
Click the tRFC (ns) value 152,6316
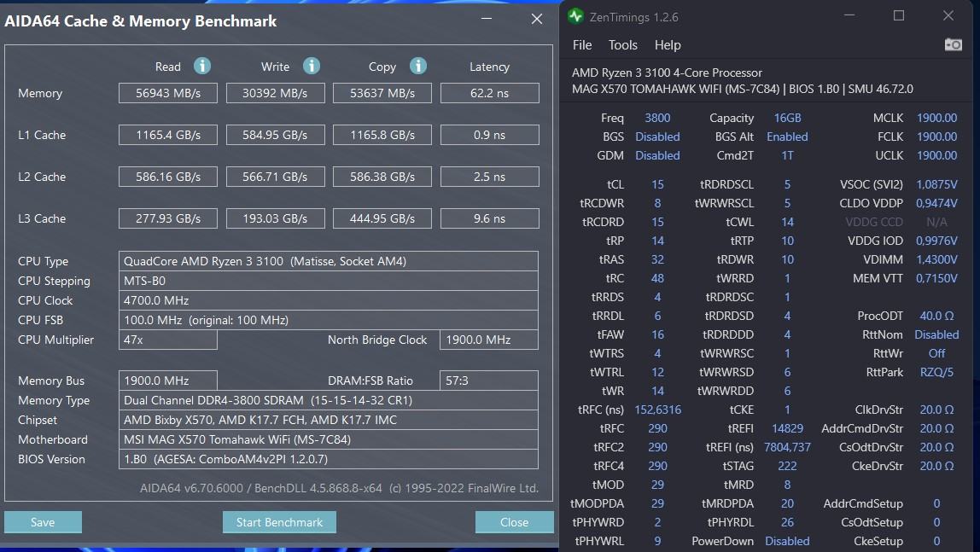pyautogui.click(x=657, y=410)
